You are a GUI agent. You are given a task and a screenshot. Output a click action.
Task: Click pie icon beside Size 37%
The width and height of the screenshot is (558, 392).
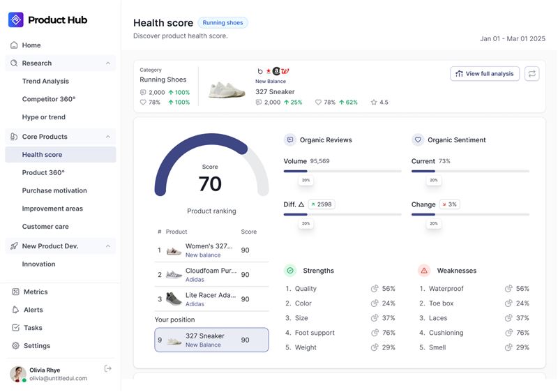pos(375,318)
